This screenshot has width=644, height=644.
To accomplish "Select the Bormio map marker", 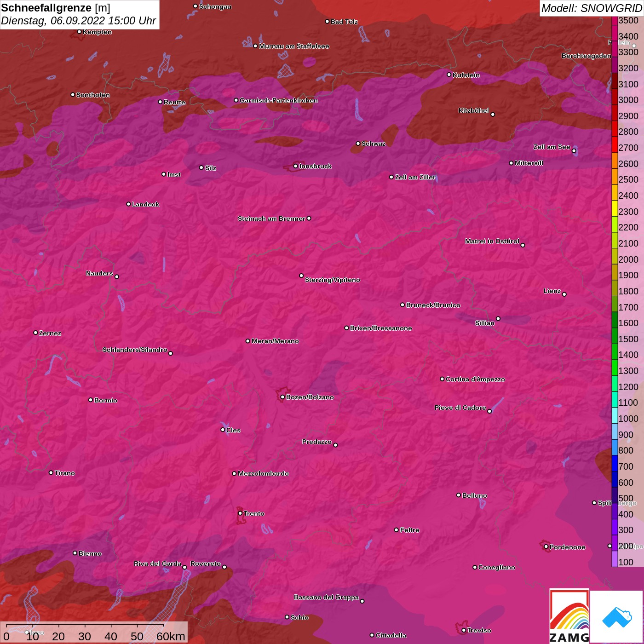I will (x=91, y=400).
